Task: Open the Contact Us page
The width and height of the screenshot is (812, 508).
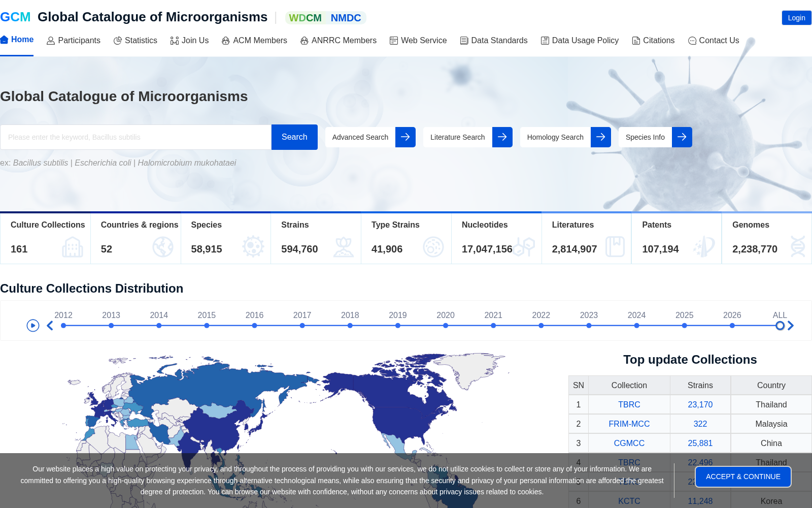Action: click(x=714, y=41)
